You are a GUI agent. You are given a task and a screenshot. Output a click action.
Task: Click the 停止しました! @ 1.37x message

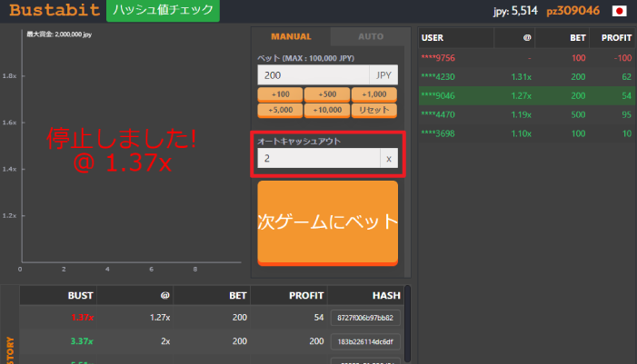[122, 150]
